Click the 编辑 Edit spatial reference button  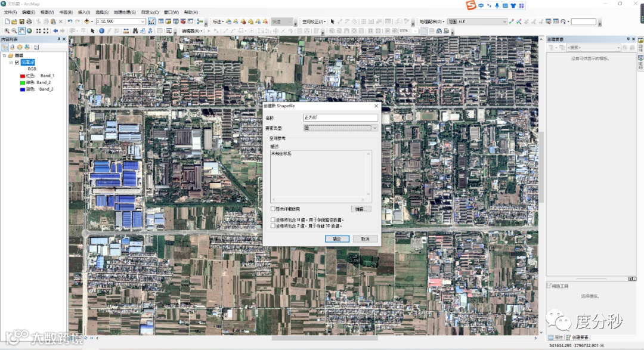(361, 209)
